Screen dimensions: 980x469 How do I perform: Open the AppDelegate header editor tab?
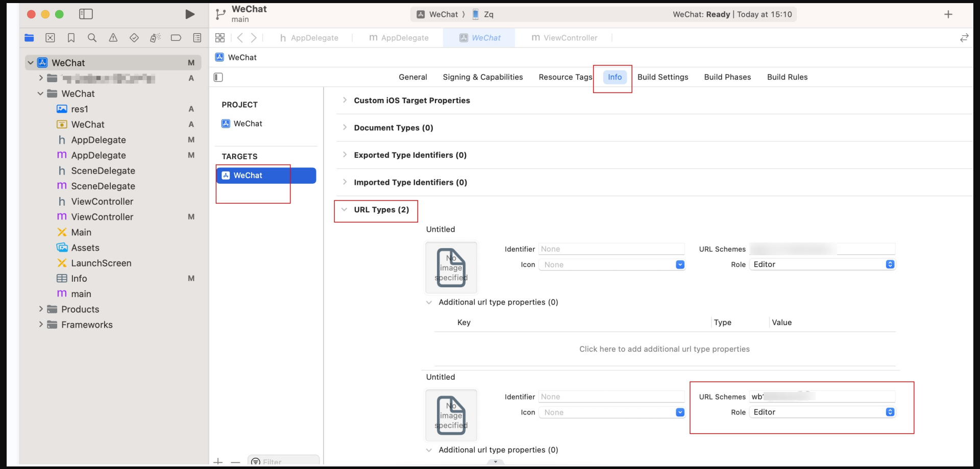pos(309,38)
